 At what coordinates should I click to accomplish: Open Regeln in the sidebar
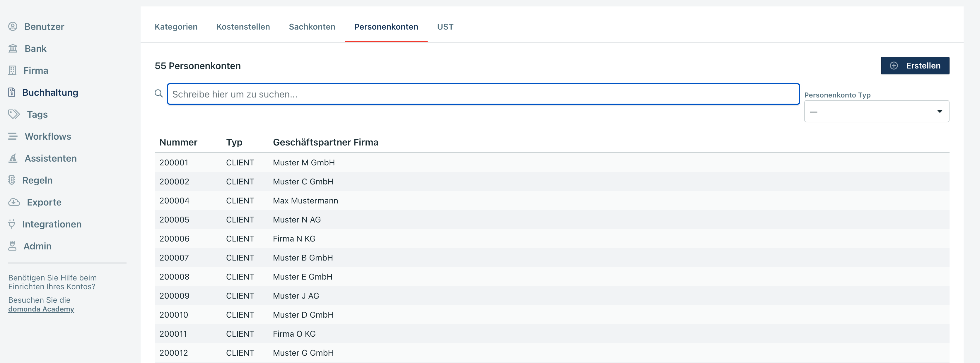click(37, 180)
